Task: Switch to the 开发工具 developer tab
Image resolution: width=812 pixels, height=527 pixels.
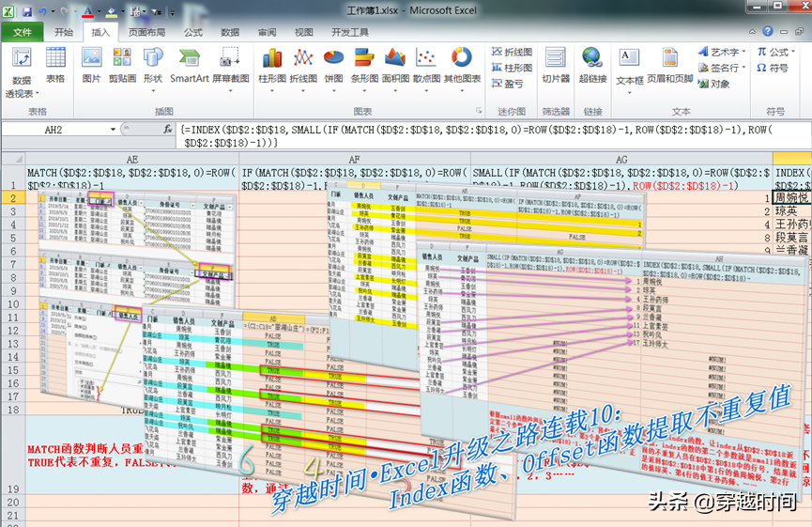Action: click(x=349, y=32)
